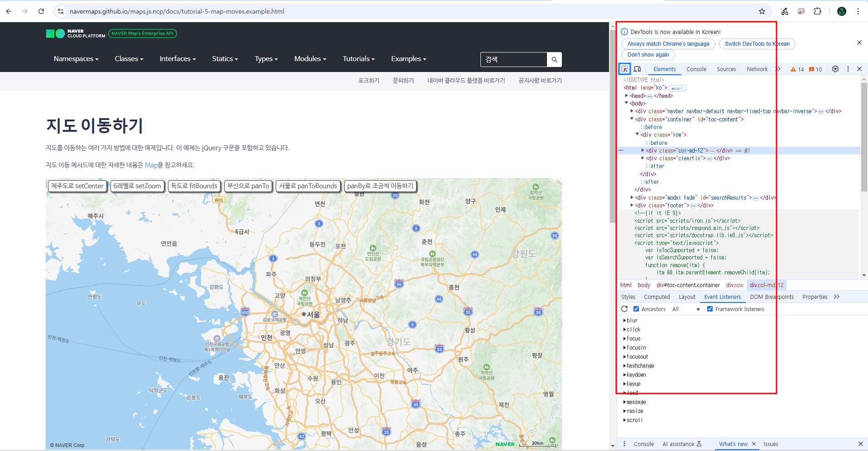Open the All listeners type dropdown
868x451 pixels.
(686, 309)
